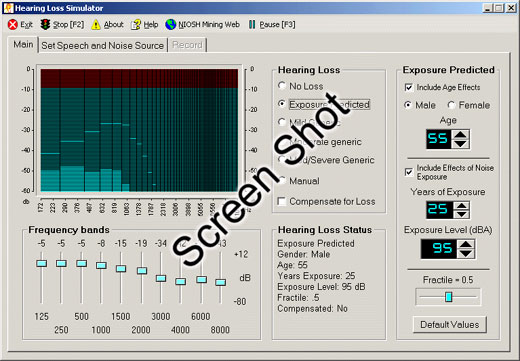Open NIOSH Mining Web globe icon
520x361 pixels.
click(171, 25)
